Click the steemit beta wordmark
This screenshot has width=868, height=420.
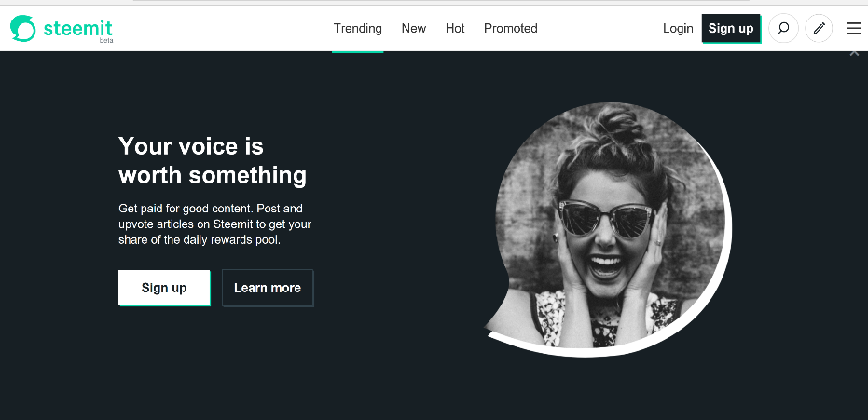[x=78, y=29]
